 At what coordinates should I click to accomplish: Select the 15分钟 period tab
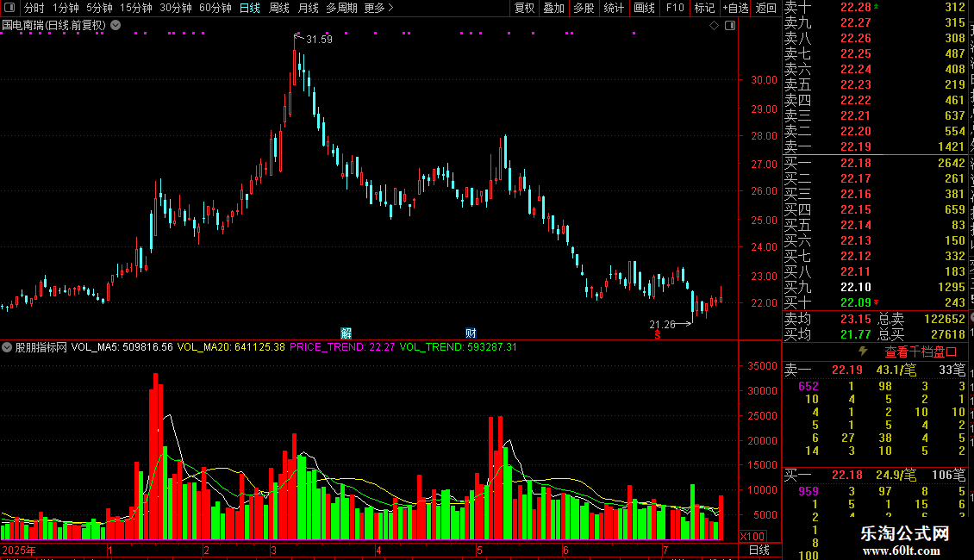(x=136, y=8)
